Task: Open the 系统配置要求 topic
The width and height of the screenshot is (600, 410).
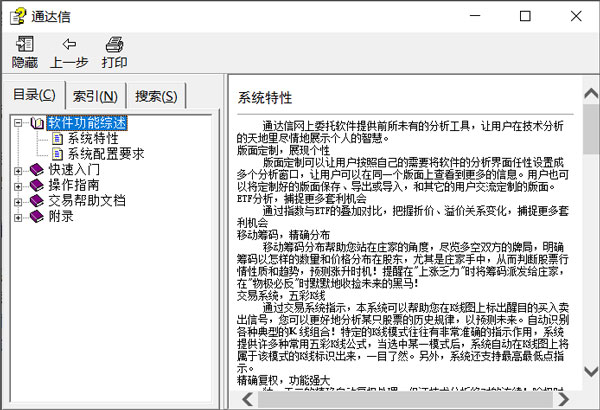Action: click(106, 154)
